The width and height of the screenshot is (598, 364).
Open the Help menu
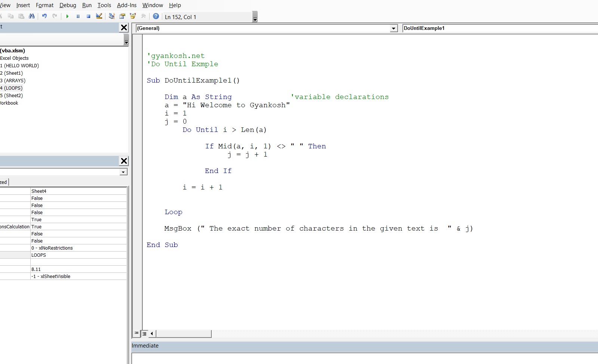coord(175,5)
